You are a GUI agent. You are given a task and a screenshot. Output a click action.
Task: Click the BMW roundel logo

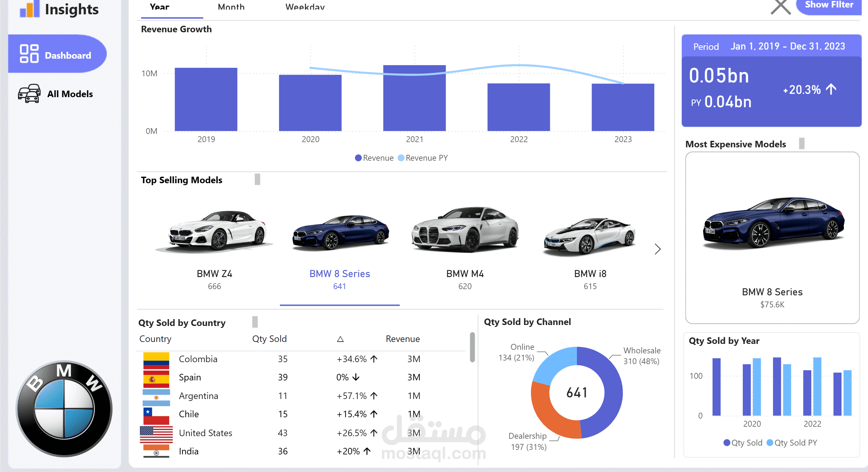(64, 409)
